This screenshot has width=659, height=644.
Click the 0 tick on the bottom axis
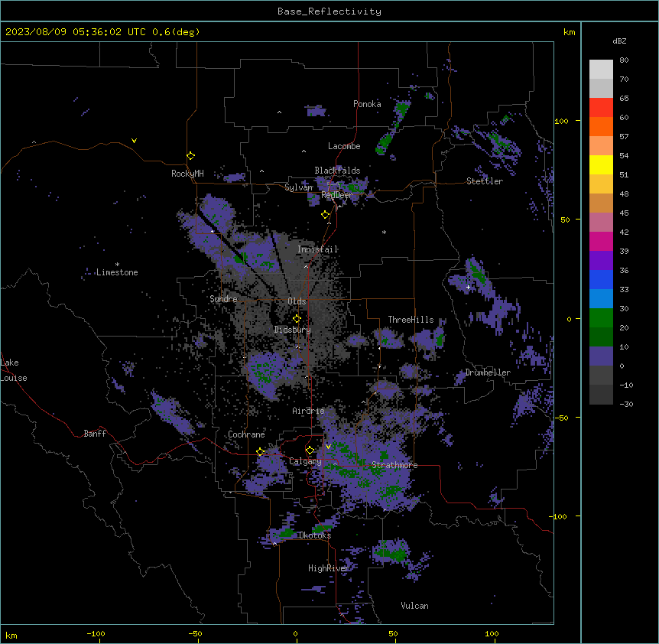pos(295,633)
